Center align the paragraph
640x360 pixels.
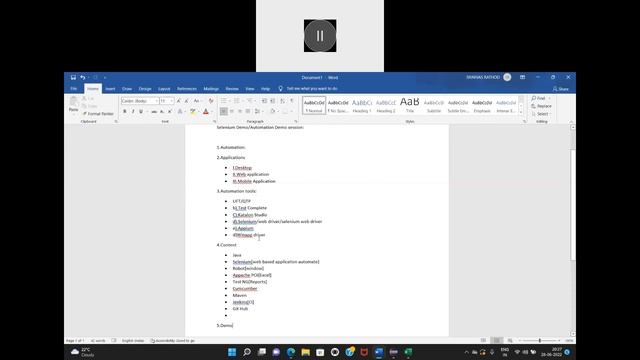232,111
